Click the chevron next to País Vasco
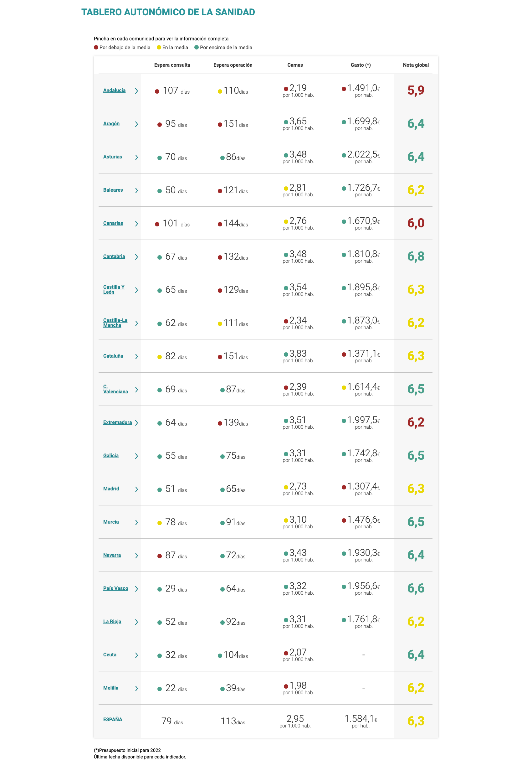Viewport: 532px width, 776px height. point(136,589)
